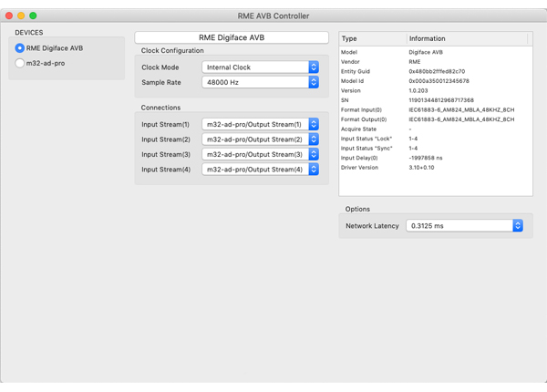The image size is (547, 392).
Task: Click the Model value Digiface AVB
Action: coord(426,52)
